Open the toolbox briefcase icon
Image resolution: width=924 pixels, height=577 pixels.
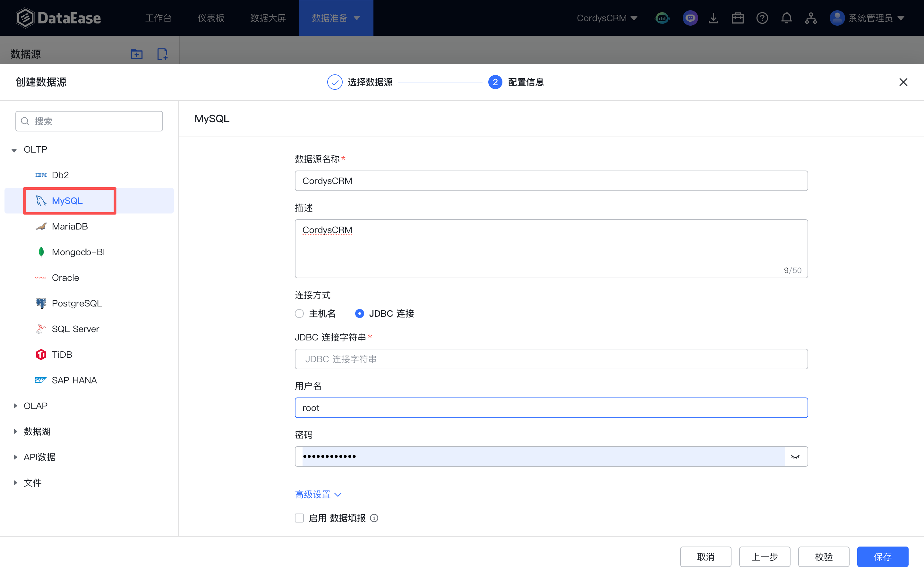pos(738,18)
